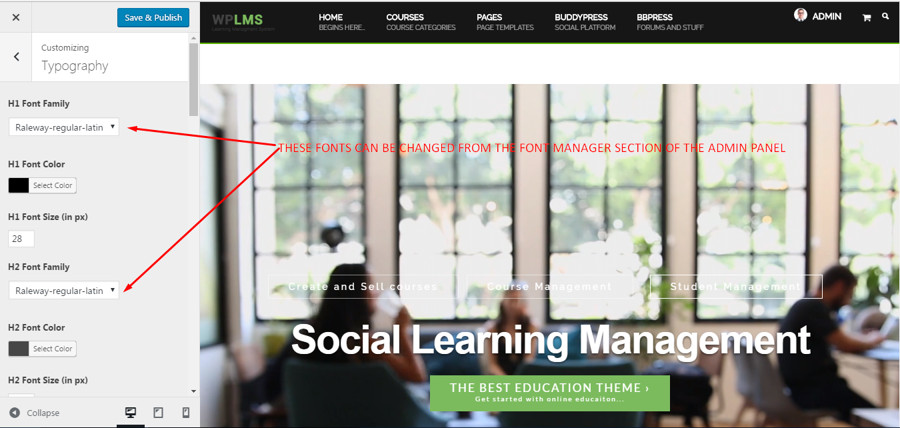Switch to mobile preview icon
Viewport: 900px width, 428px height.
pos(185,413)
